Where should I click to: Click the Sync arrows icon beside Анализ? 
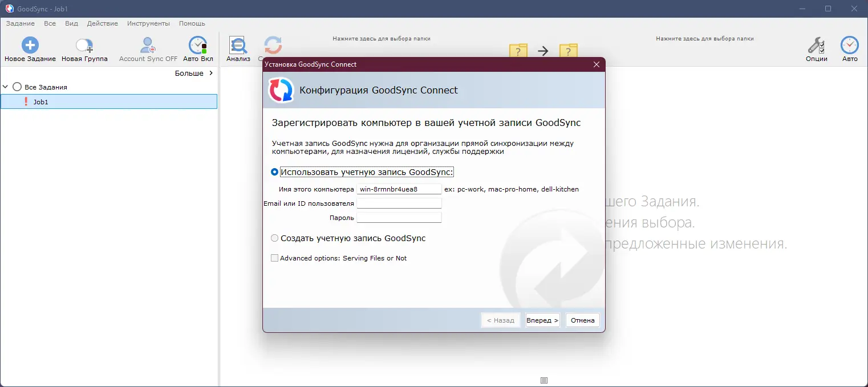click(x=273, y=46)
